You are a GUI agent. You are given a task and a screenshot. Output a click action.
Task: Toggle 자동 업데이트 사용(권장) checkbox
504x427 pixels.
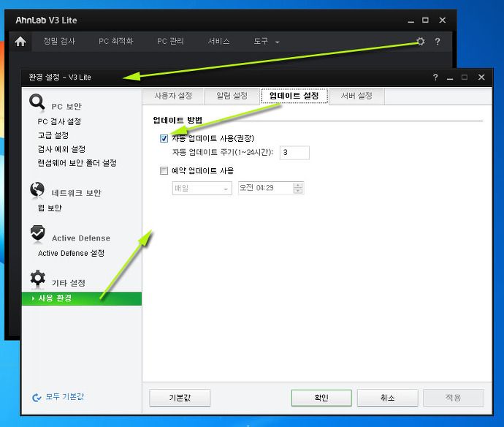(164, 138)
